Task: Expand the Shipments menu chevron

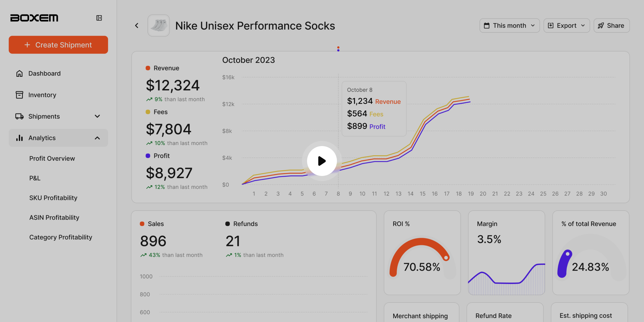Action: pos(97,116)
